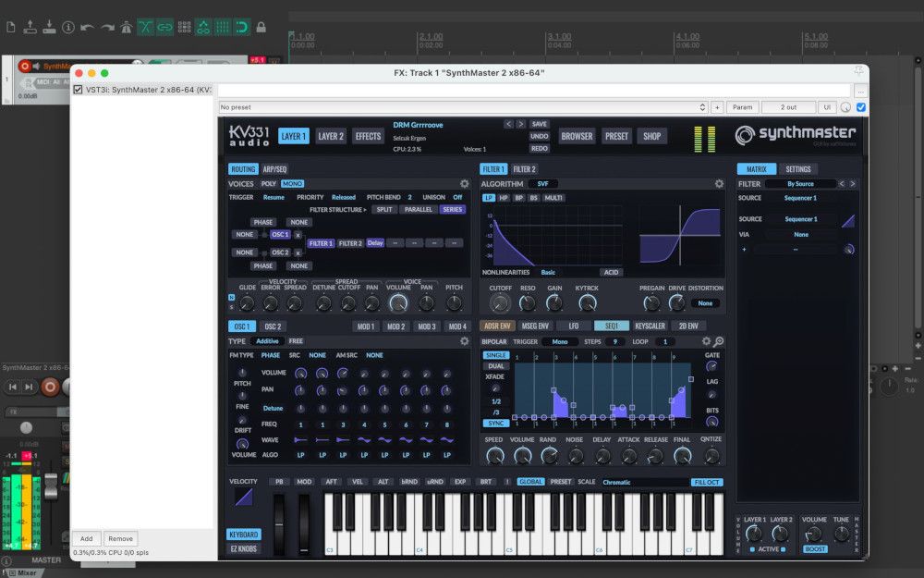
Task: Open NONLINEARITIES Basic dropdown
Action: point(548,273)
